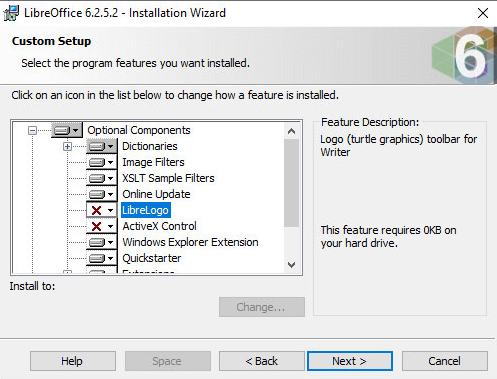This screenshot has width=497, height=379.
Task: Open the Quickstarter feature install dropdown
Action: [101, 258]
